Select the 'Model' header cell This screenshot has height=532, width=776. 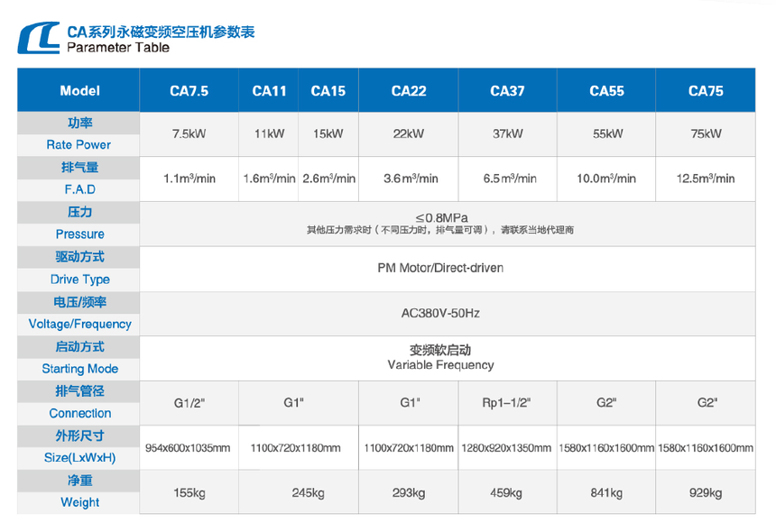point(79,90)
